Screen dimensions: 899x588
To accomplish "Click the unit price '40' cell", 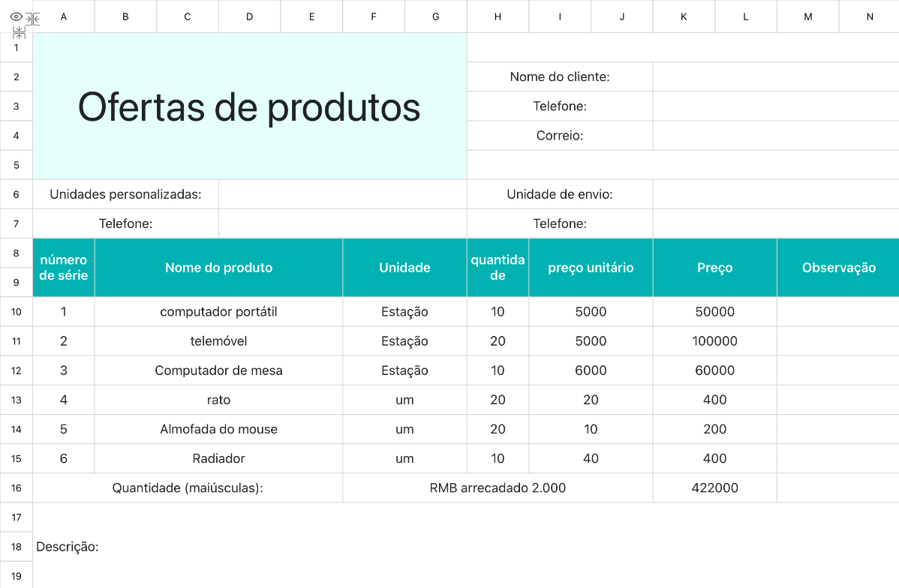I will (591, 458).
